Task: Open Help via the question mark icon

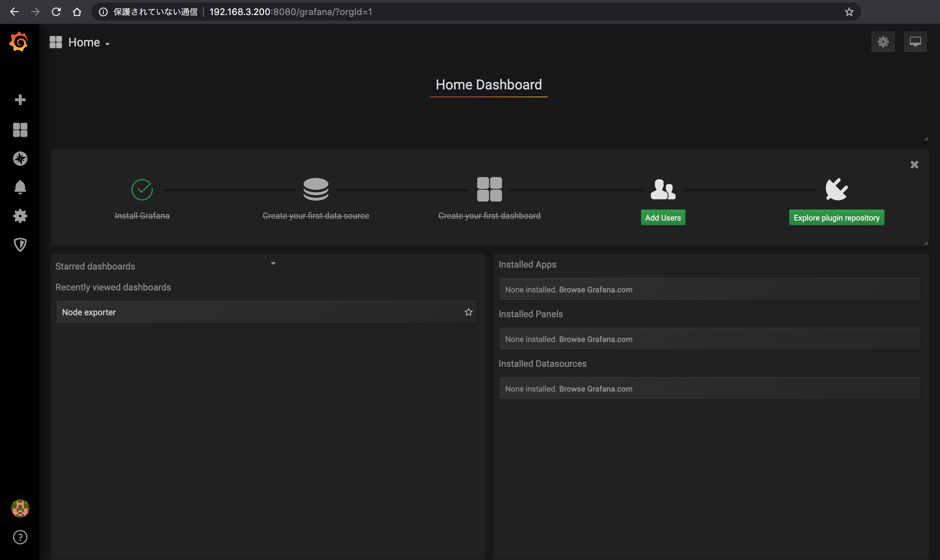Action: click(20, 537)
